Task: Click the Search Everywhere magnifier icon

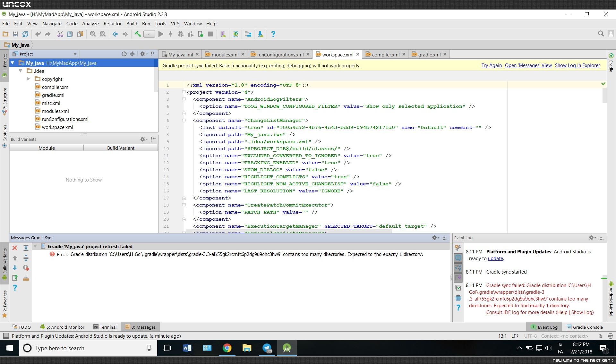Action: click(x=601, y=34)
